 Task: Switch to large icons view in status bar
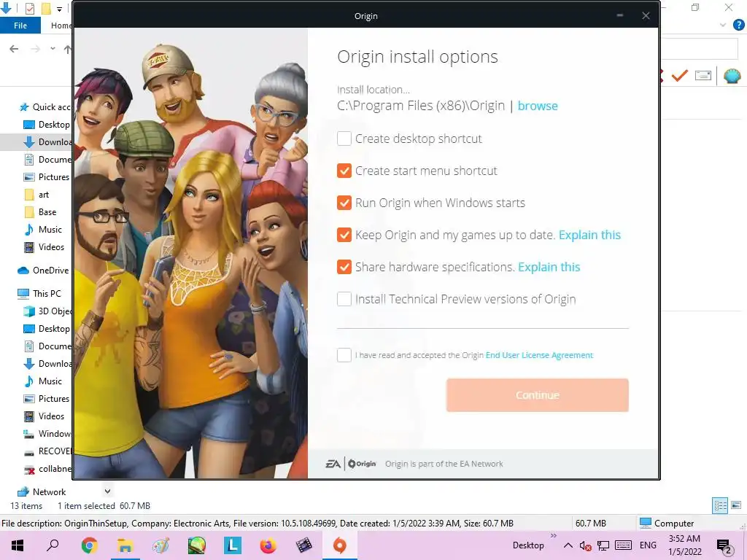tap(736, 505)
